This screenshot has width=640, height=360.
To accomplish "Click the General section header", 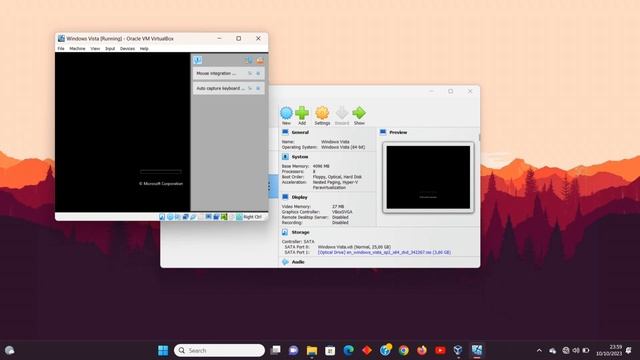I will click(300, 132).
